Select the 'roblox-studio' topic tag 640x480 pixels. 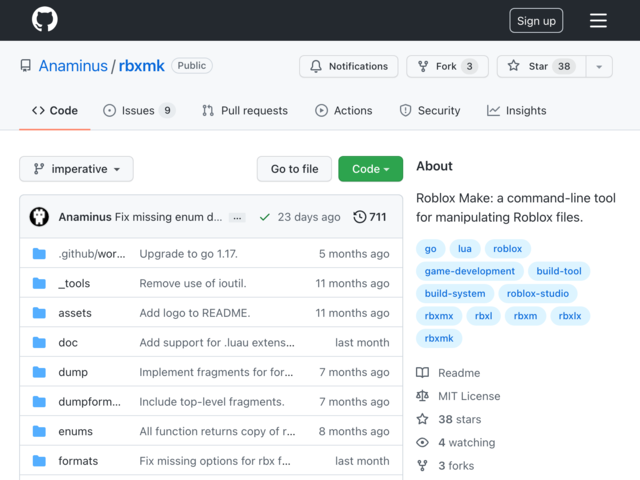pyautogui.click(x=538, y=293)
